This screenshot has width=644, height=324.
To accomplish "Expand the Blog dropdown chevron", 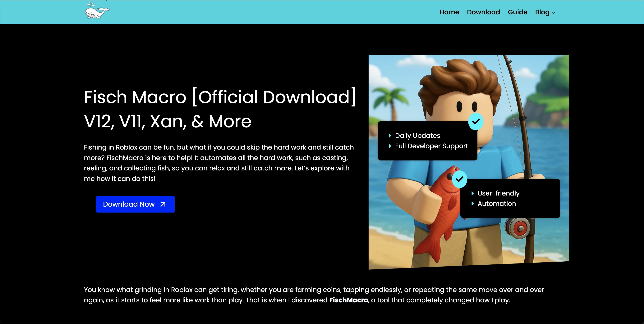I will pos(554,13).
